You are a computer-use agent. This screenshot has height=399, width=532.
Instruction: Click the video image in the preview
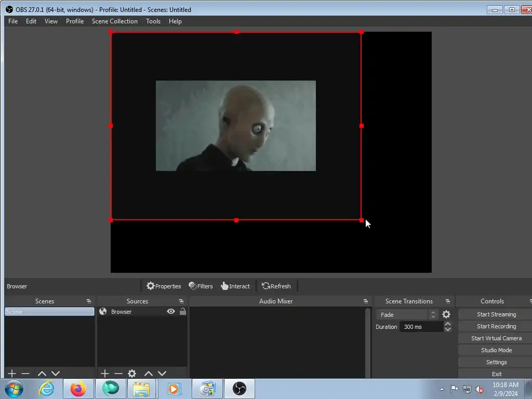pyautogui.click(x=236, y=126)
